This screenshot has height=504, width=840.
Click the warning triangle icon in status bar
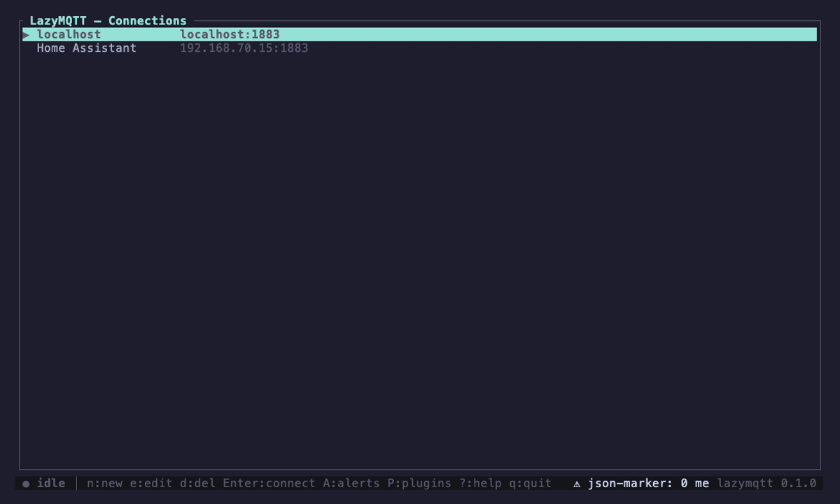[x=577, y=484]
